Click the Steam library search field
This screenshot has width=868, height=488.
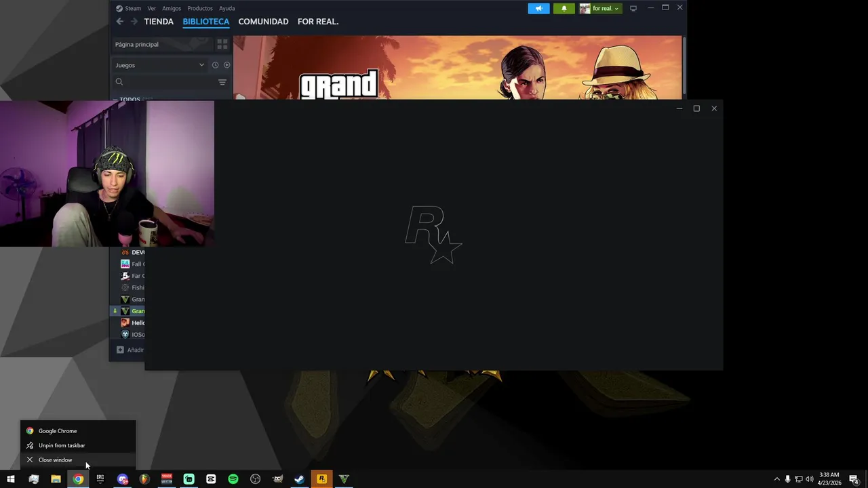coord(170,82)
